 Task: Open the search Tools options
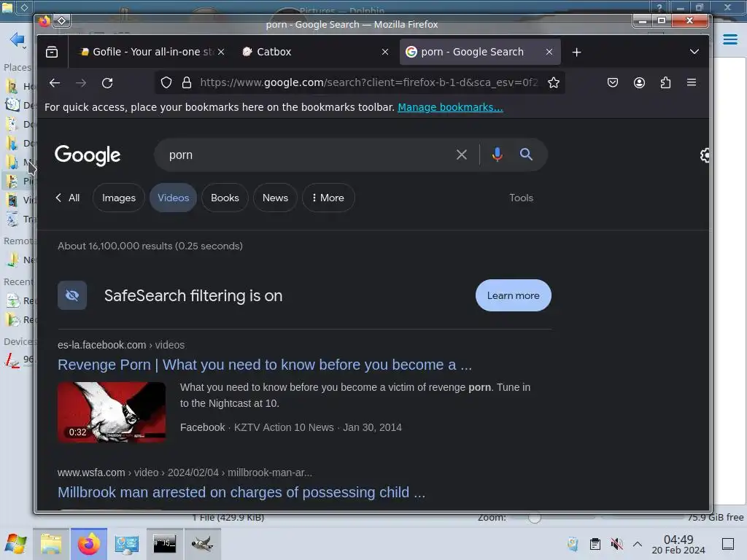521,198
